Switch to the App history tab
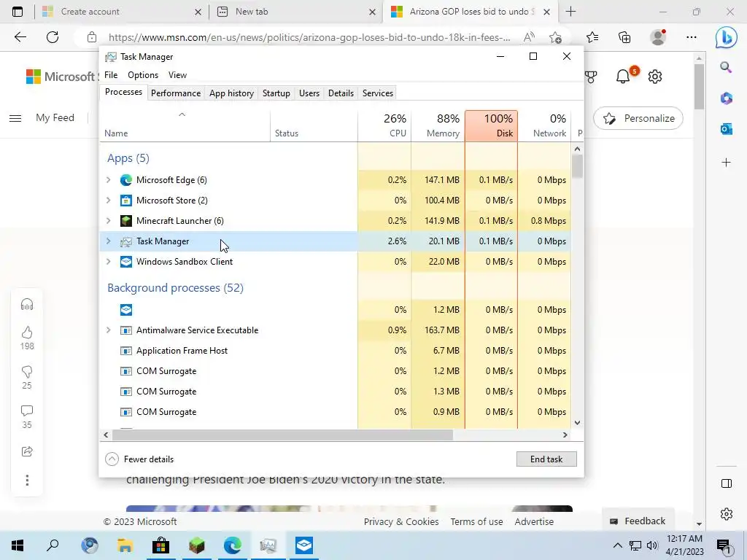747x560 pixels. tap(231, 93)
